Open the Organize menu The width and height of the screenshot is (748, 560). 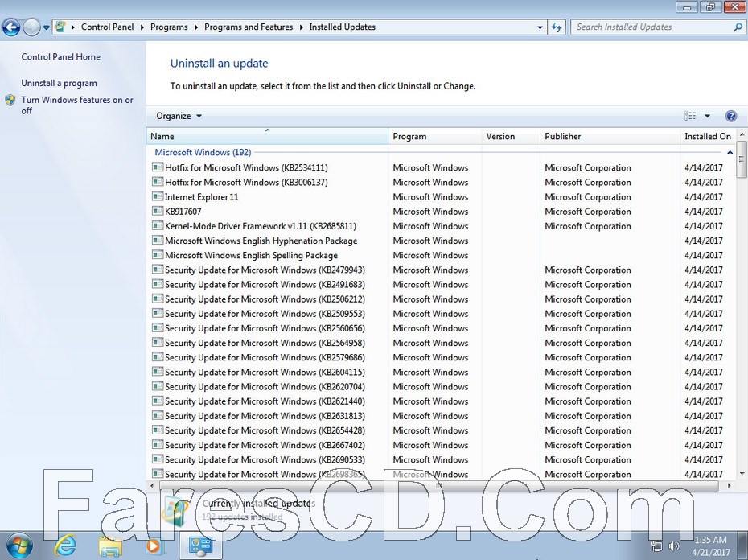click(x=179, y=116)
